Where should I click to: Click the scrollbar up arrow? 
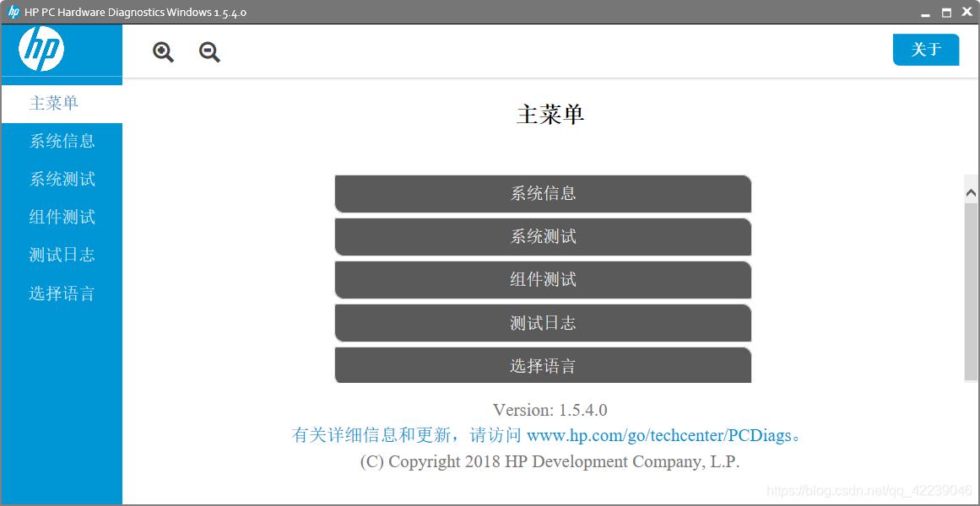pyautogui.click(x=972, y=194)
